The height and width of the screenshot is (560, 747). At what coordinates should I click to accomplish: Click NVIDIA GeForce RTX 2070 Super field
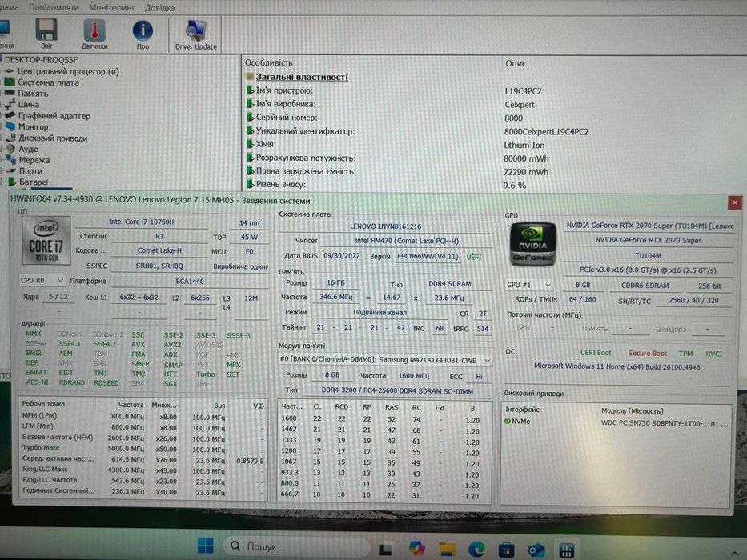[648, 241]
